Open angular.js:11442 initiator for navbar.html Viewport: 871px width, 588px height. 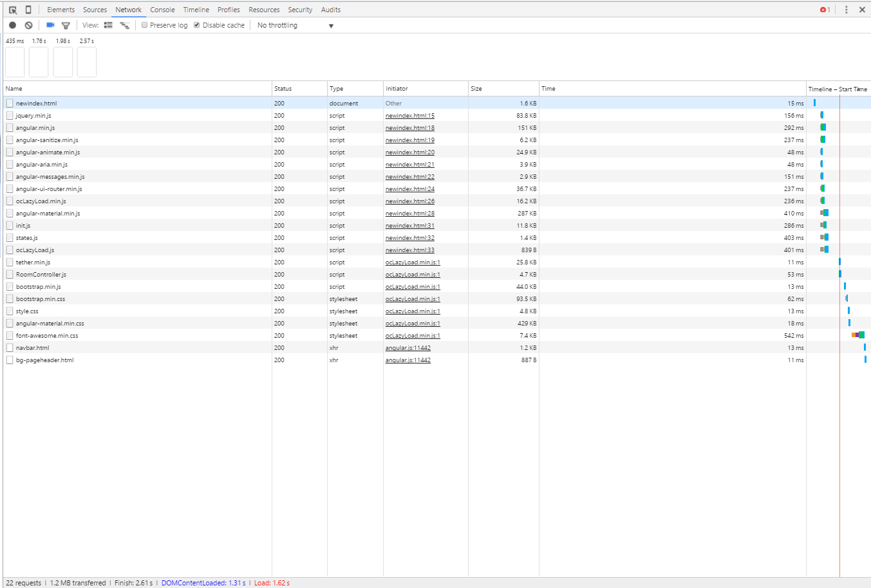(408, 348)
